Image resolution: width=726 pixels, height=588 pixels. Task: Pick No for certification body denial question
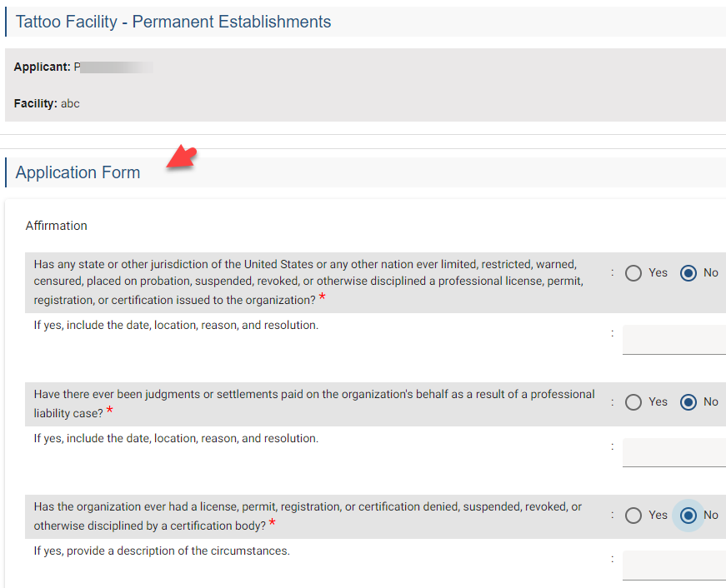(x=688, y=516)
